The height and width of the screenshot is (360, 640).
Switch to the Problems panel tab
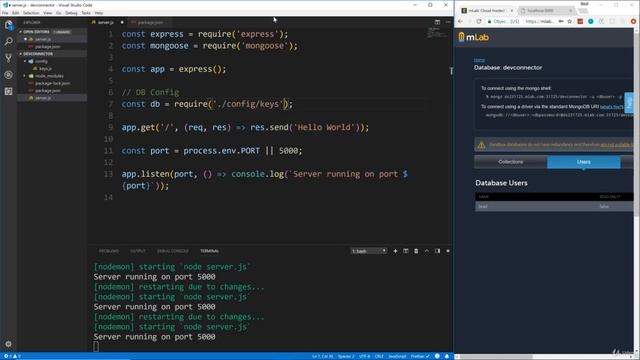click(109, 251)
